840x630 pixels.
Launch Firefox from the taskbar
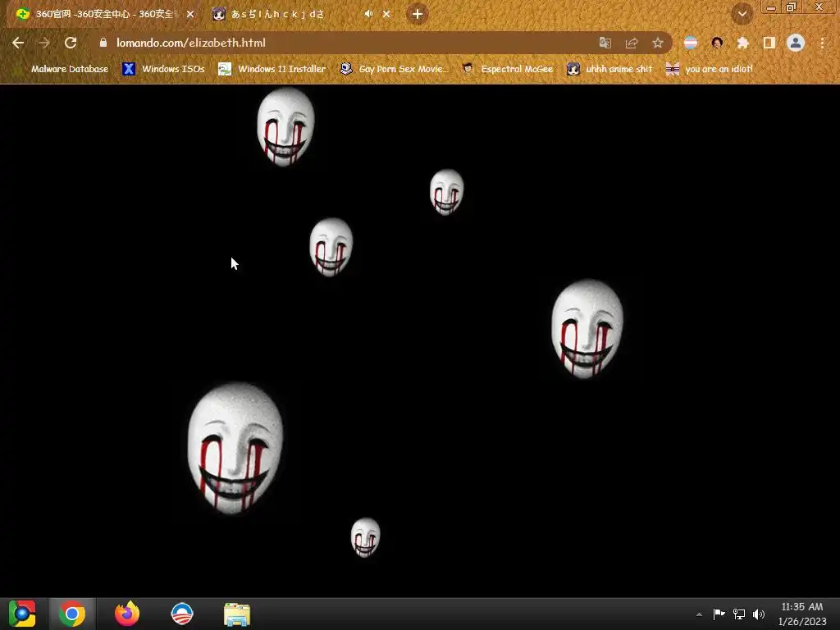click(x=127, y=614)
